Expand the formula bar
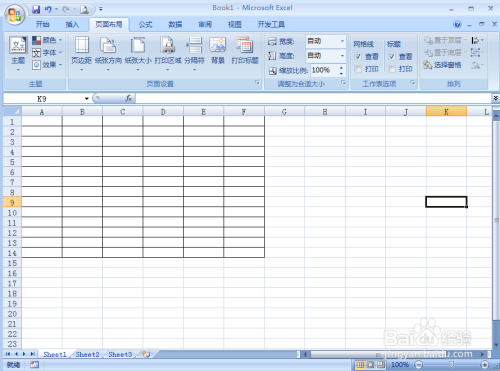This screenshot has height=371, width=500. pos(496,98)
